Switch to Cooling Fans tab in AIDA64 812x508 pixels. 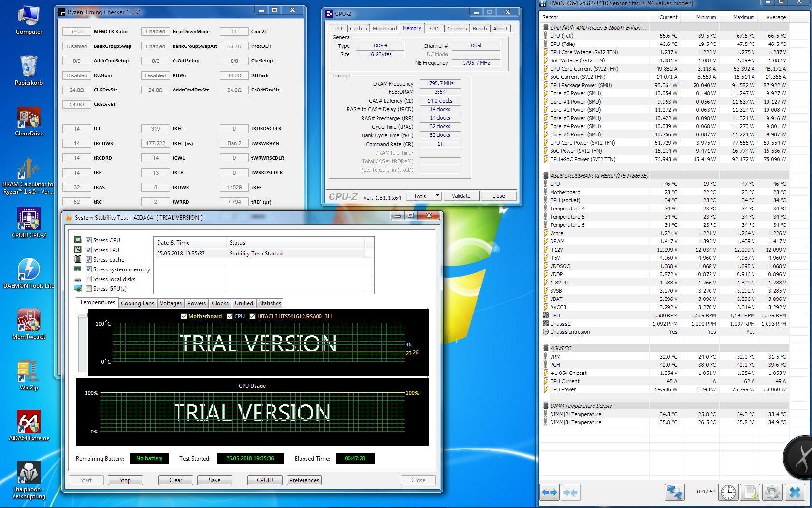coord(137,303)
